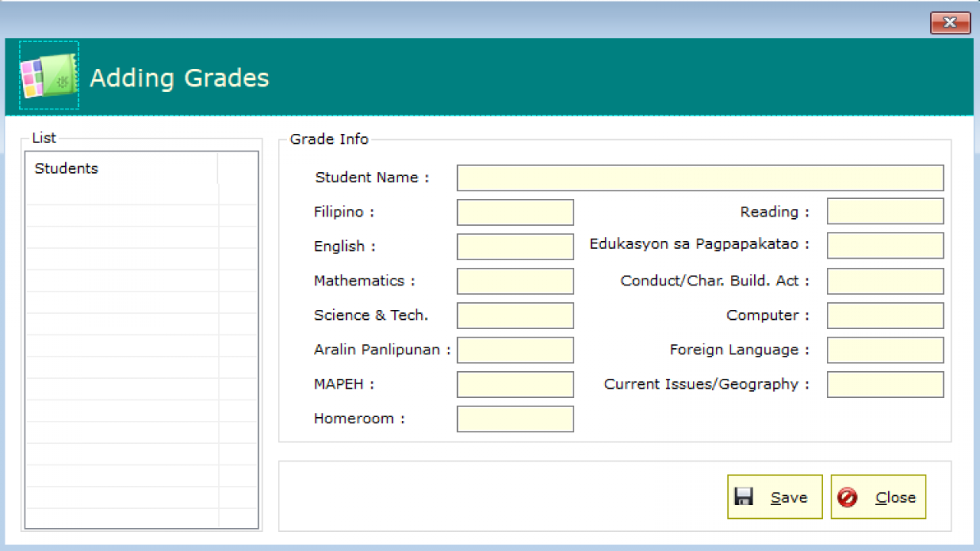The width and height of the screenshot is (980, 551).
Task: Focus the Student Name field
Action: pyautogui.click(x=701, y=178)
